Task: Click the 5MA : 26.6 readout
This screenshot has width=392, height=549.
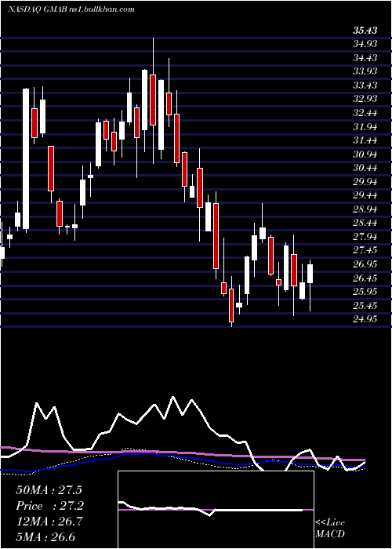Action: 45,537
